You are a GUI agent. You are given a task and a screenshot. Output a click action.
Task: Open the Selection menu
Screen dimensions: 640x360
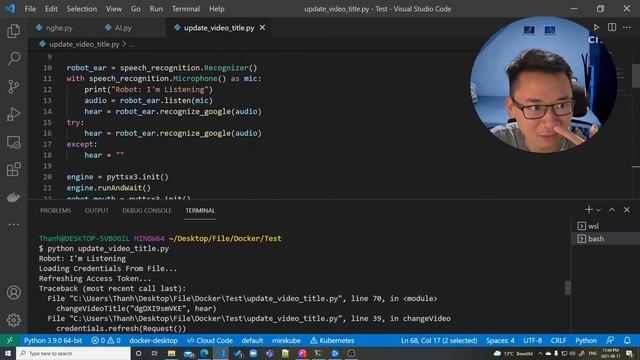[82, 9]
